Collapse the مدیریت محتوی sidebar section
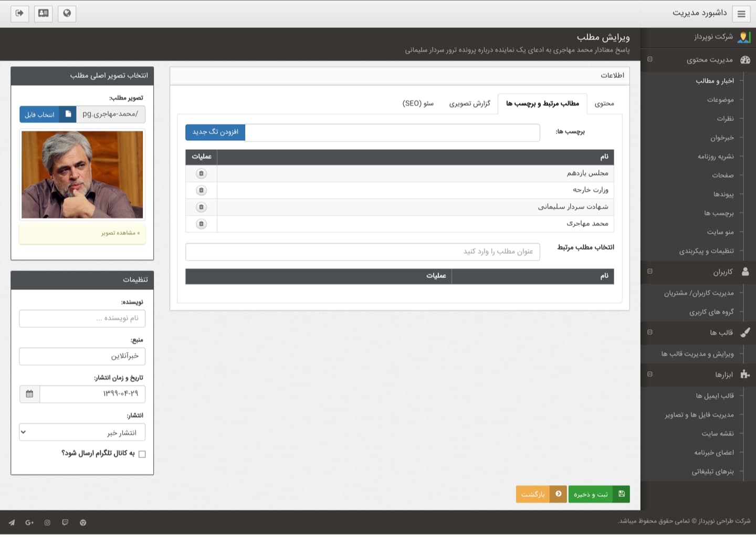Image resolution: width=756 pixels, height=551 pixels. tap(650, 59)
